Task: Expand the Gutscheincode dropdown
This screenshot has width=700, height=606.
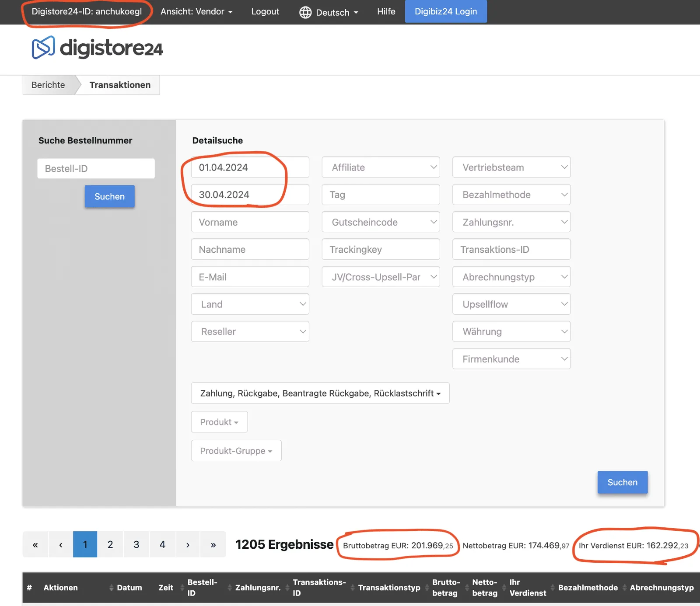Action: [381, 222]
